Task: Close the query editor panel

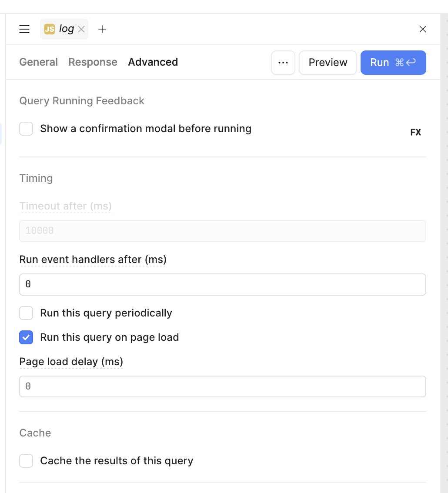Action: (x=422, y=29)
